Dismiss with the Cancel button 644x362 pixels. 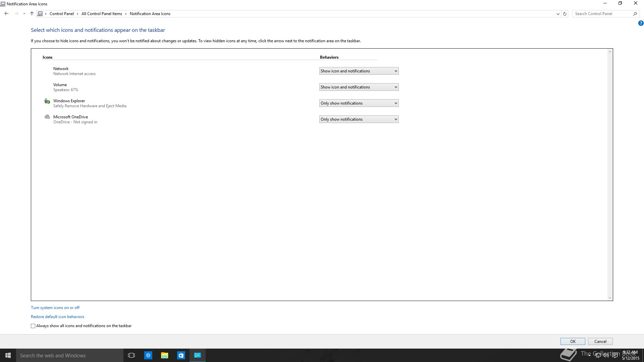pos(600,342)
